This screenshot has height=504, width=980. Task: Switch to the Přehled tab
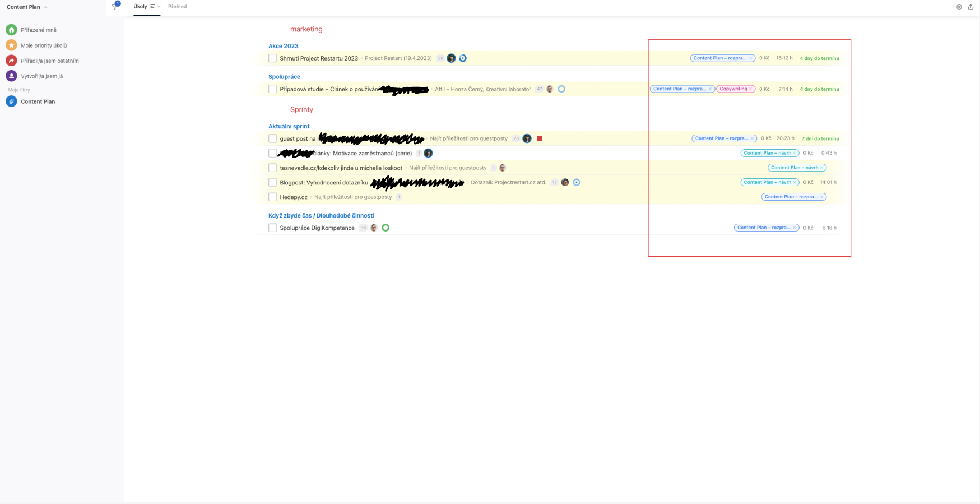click(x=177, y=7)
